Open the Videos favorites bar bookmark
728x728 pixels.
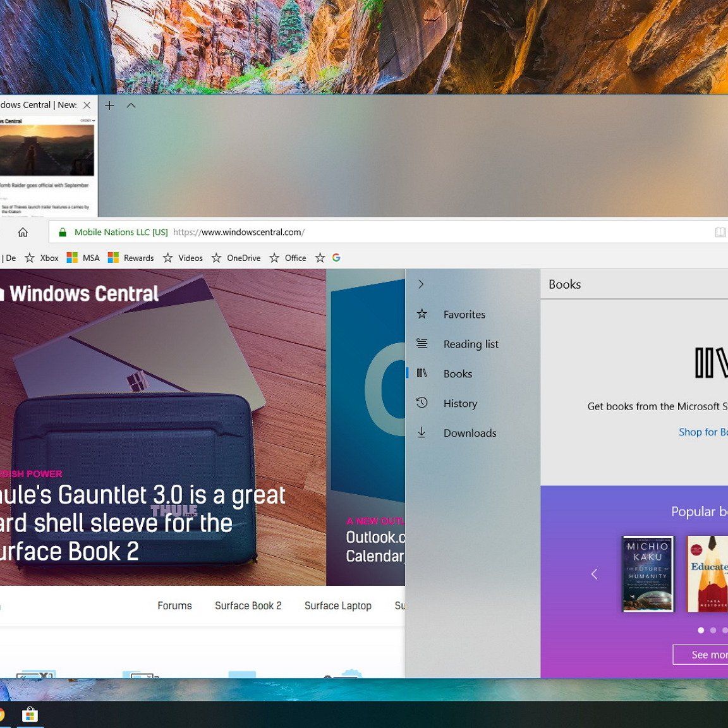pyautogui.click(x=183, y=258)
